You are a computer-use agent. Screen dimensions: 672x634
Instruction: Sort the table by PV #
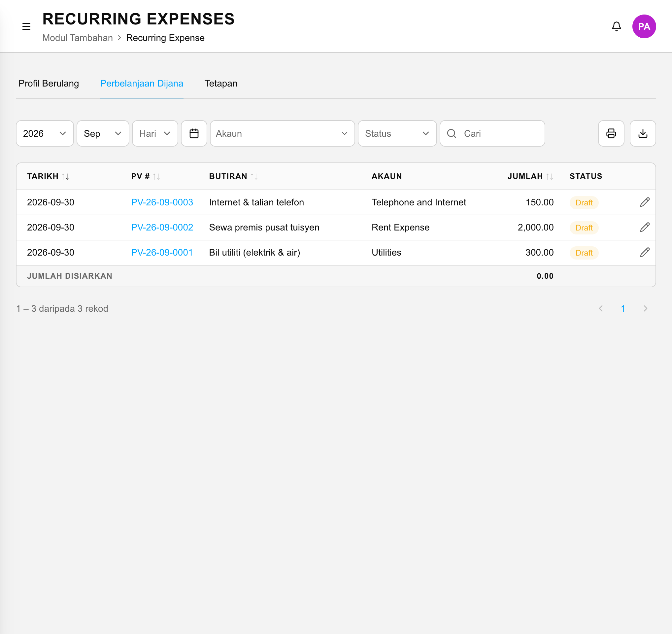(156, 177)
